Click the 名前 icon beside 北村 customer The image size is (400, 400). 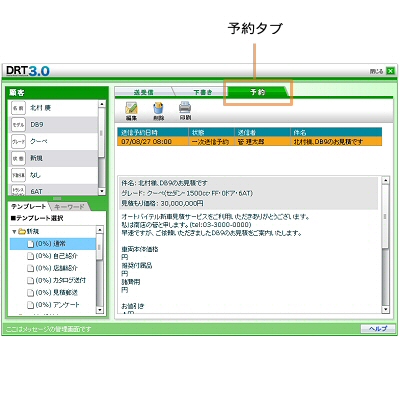coord(18,108)
